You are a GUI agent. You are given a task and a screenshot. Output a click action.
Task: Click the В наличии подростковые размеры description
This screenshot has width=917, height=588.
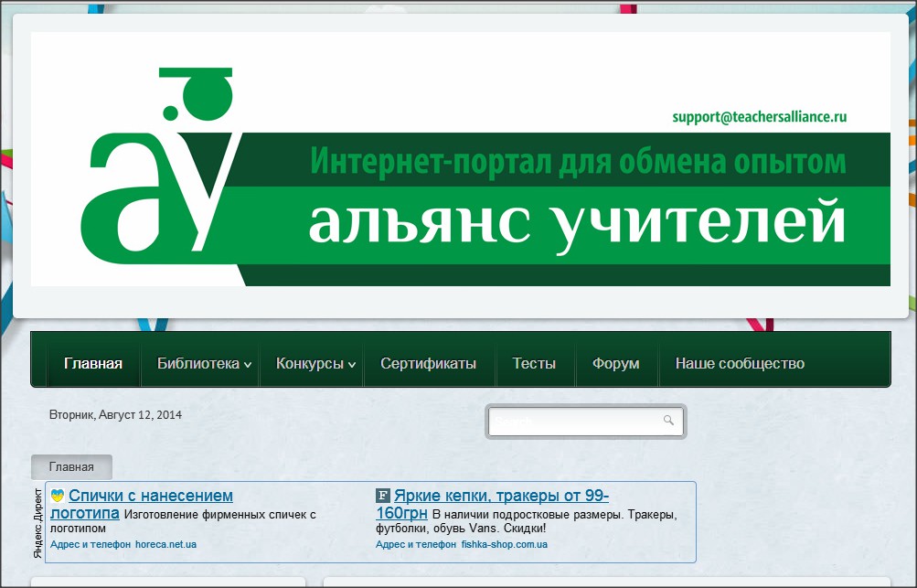pos(527,521)
